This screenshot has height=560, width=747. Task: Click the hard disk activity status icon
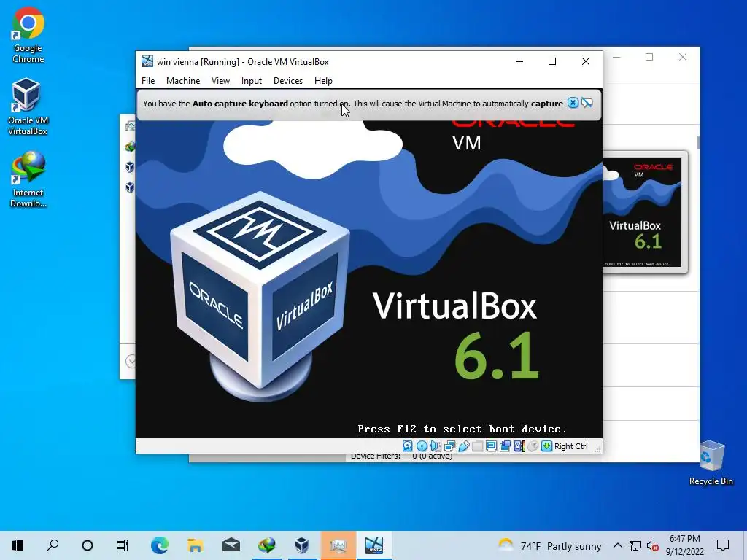click(x=407, y=446)
